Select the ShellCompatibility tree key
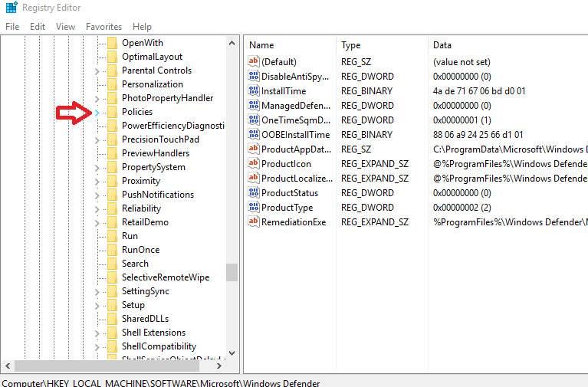Screen dimensions: 588x387 click(x=159, y=346)
